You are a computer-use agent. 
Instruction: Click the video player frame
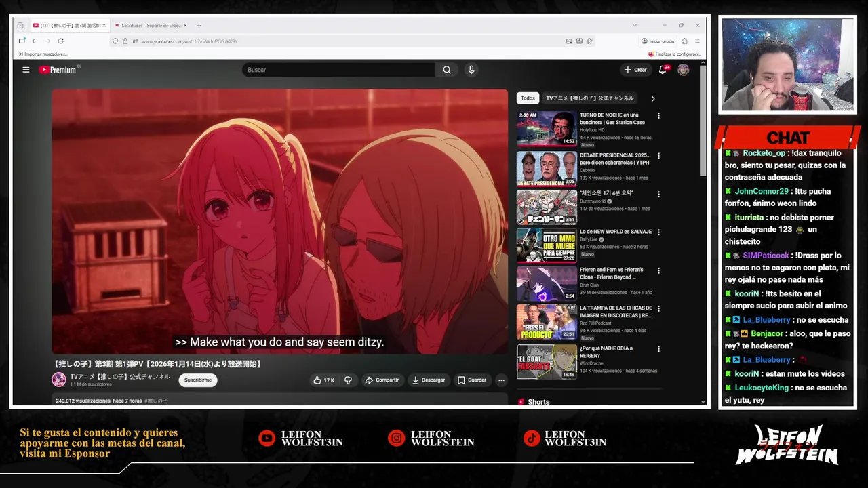pos(280,222)
